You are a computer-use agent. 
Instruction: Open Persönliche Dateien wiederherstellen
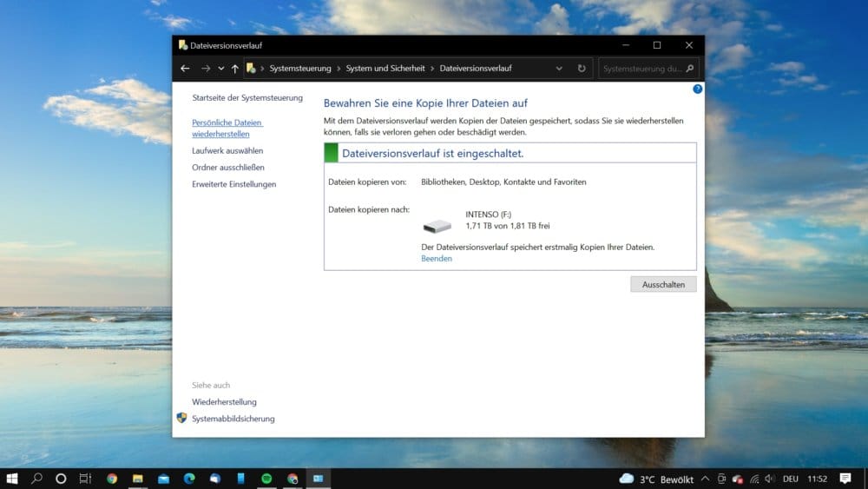pyautogui.click(x=227, y=128)
